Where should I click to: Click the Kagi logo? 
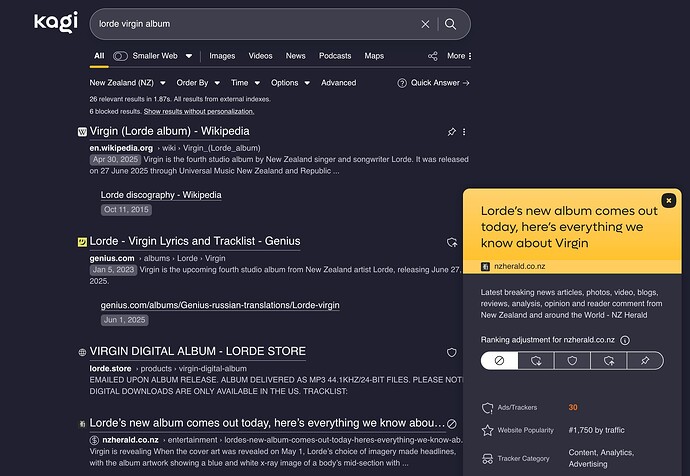pos(56,22)
